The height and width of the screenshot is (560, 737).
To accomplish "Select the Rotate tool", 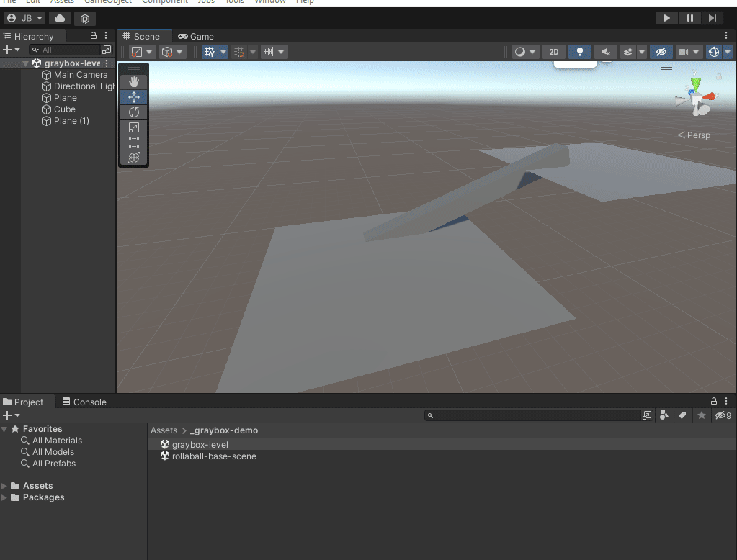I will (x=134, y=112).
